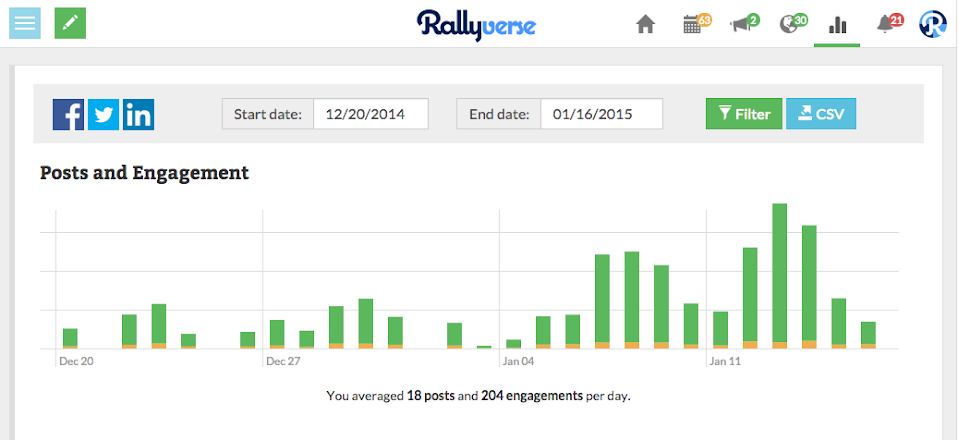This screenshot has height=440, width=958.
Task: Go to the Home icon
Action: pyautogui.click(x=645, y=24)
